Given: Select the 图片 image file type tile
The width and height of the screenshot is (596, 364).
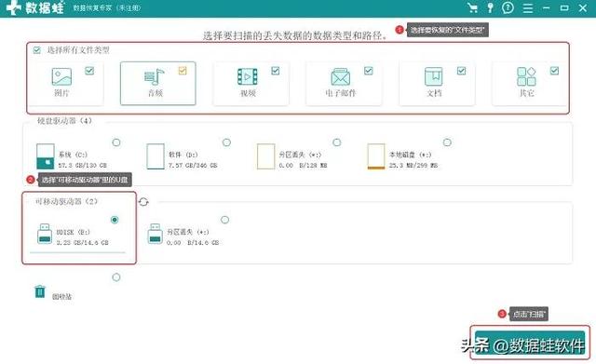Looking at the screenshot, I should 66,84.
